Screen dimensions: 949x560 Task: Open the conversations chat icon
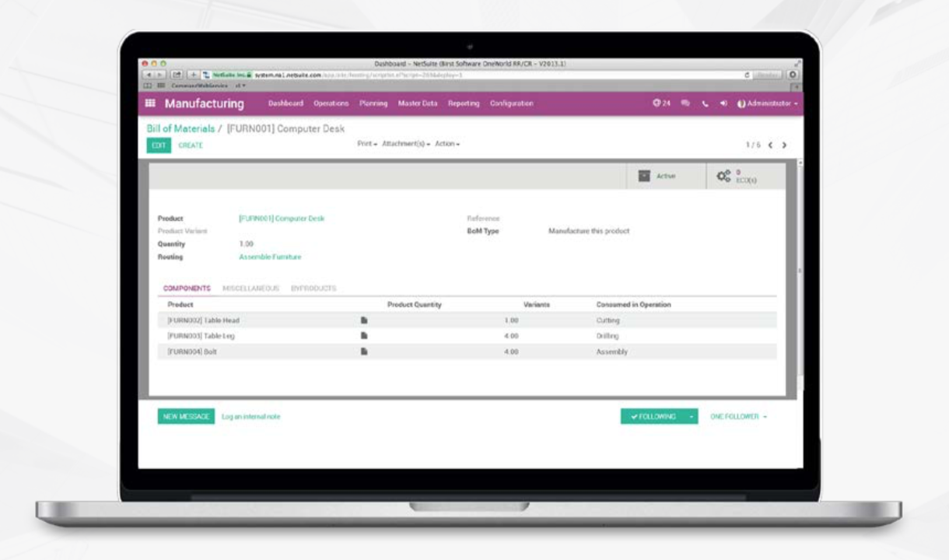tap(686, 103)
